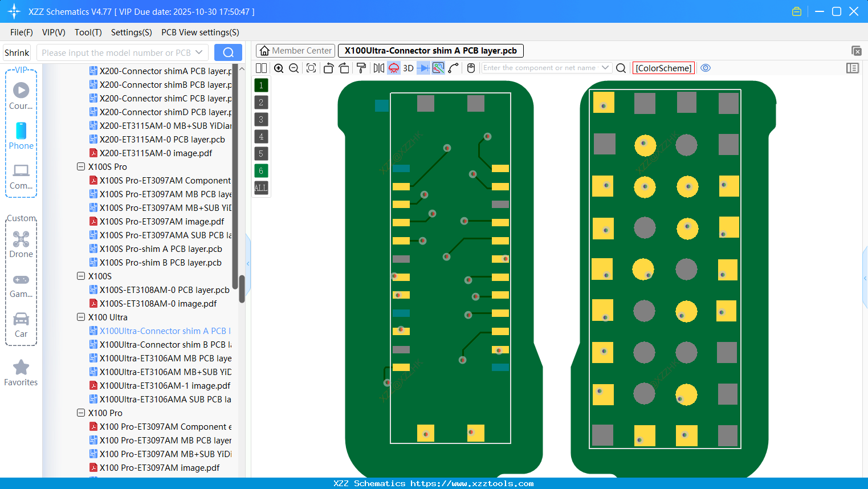Mirror the PCB view horizontally
Viewport: 868px width, 489px height.
pyautogui.click(x=379, y=68)
